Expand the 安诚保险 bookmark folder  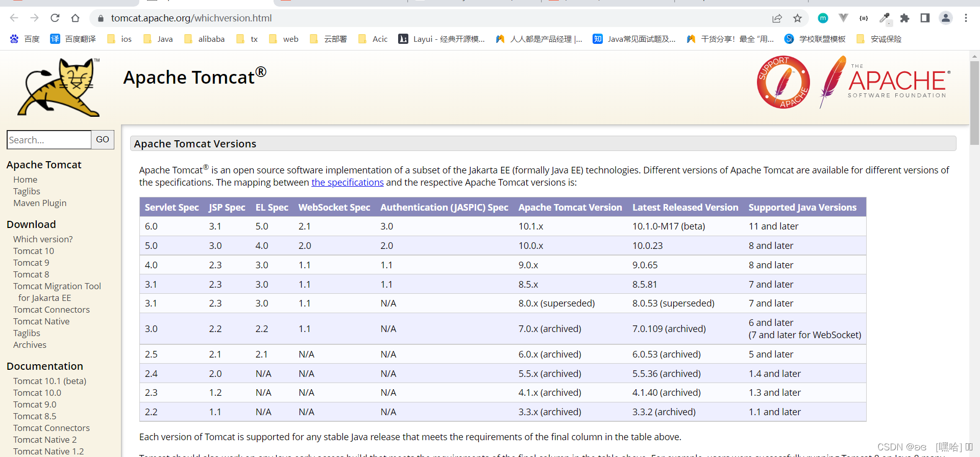[879, 39]
